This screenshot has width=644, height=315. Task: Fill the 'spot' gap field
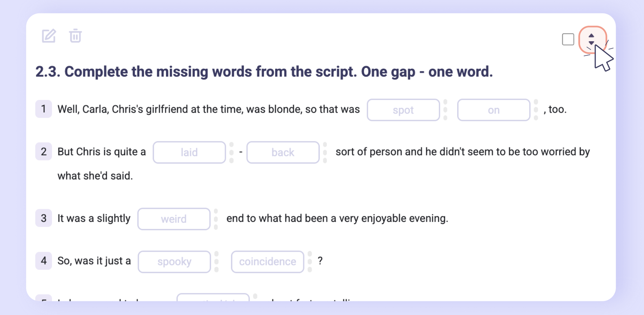click(x=403, y=110)
